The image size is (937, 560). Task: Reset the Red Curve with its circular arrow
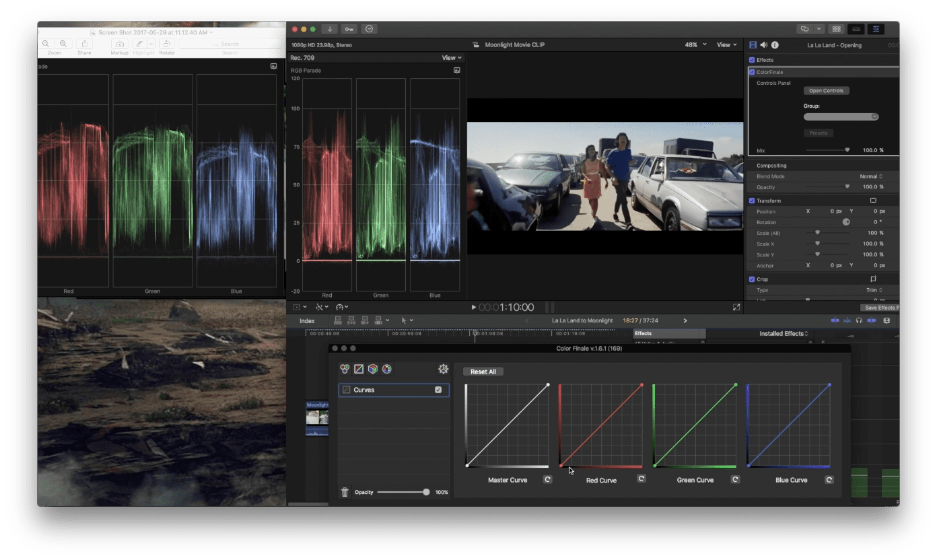click(x=641, y=479)
